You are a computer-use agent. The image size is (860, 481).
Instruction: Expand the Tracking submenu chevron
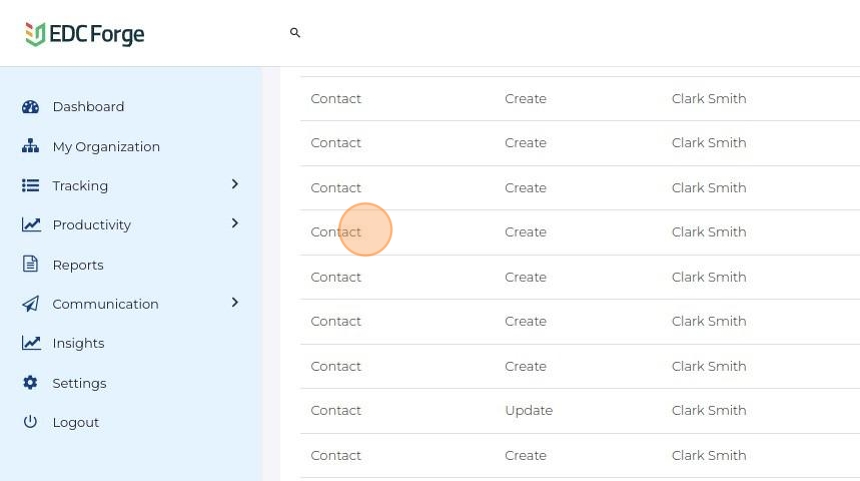tap(235, 185)
